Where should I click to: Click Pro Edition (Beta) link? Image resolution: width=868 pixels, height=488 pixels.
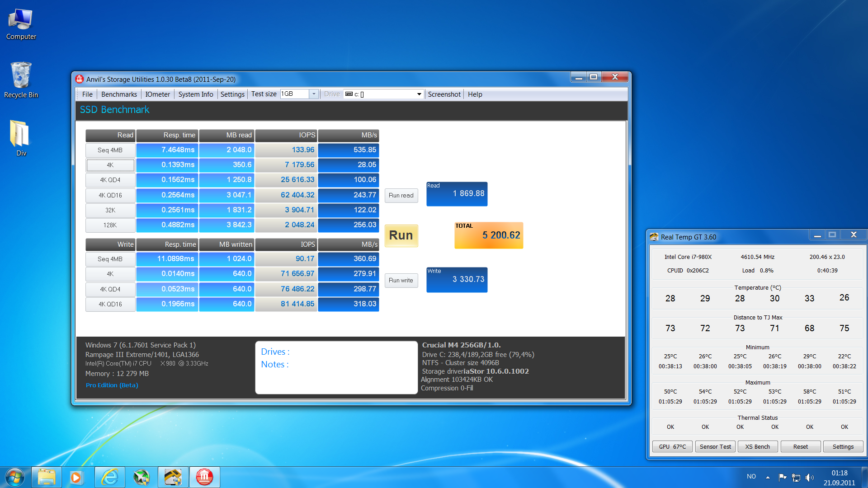click(x=112, y=385)
